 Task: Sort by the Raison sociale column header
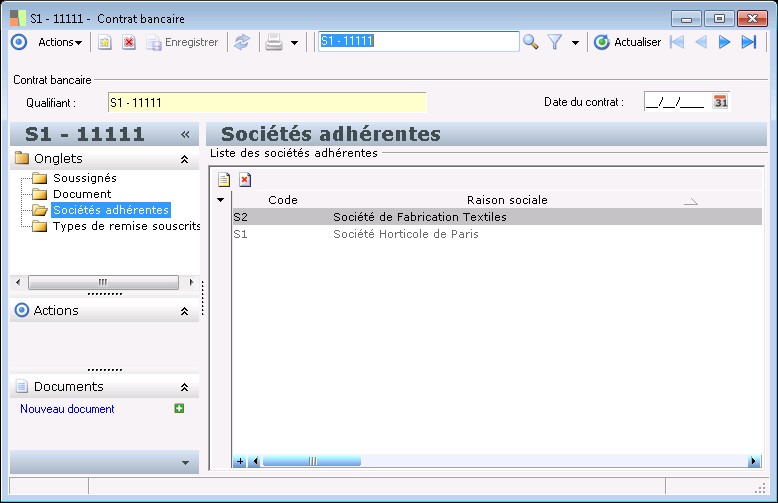[507, 200]
